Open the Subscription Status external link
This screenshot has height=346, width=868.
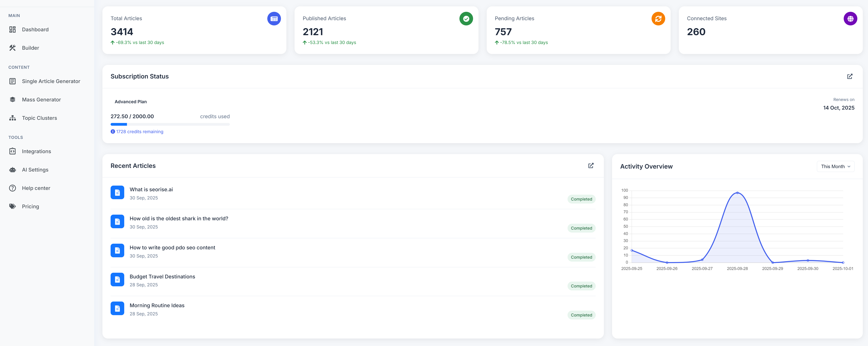pyautogui.click(x=850, y=76)
